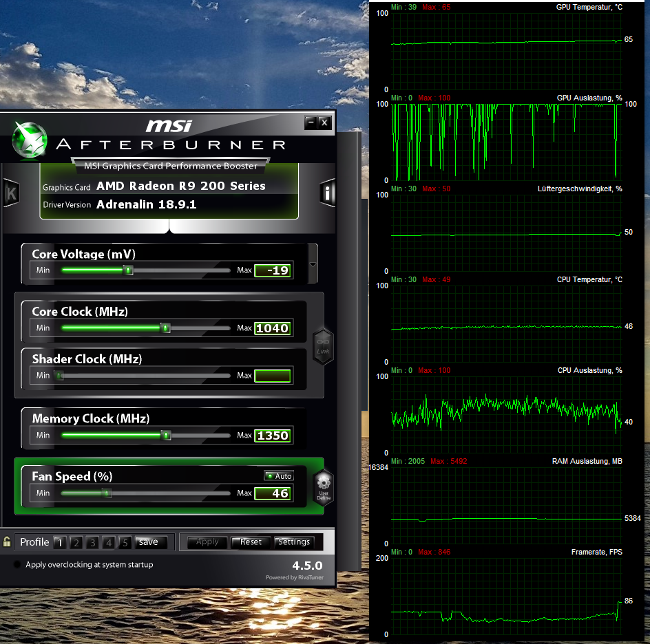Enable Apply overclocking at system startup
The width and height of the screenshot is (650, 644).
coord(17,564)
